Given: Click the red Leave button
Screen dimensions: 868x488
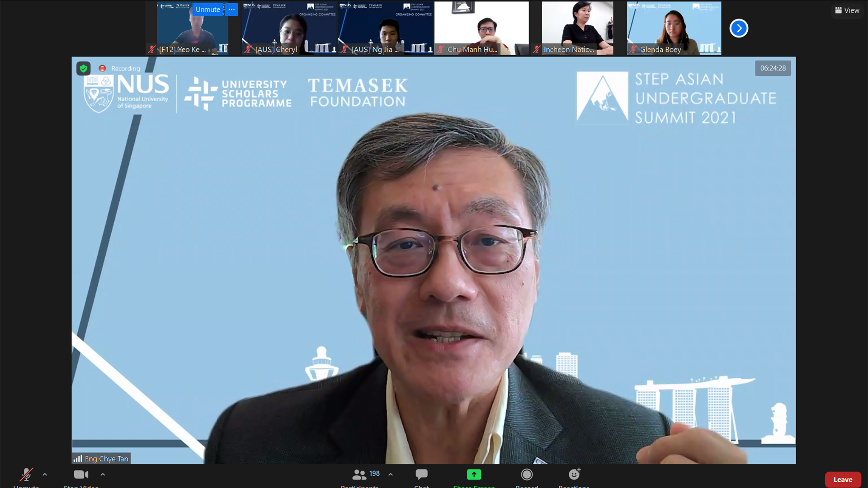Looking at the screenshot, I should 843,479.
